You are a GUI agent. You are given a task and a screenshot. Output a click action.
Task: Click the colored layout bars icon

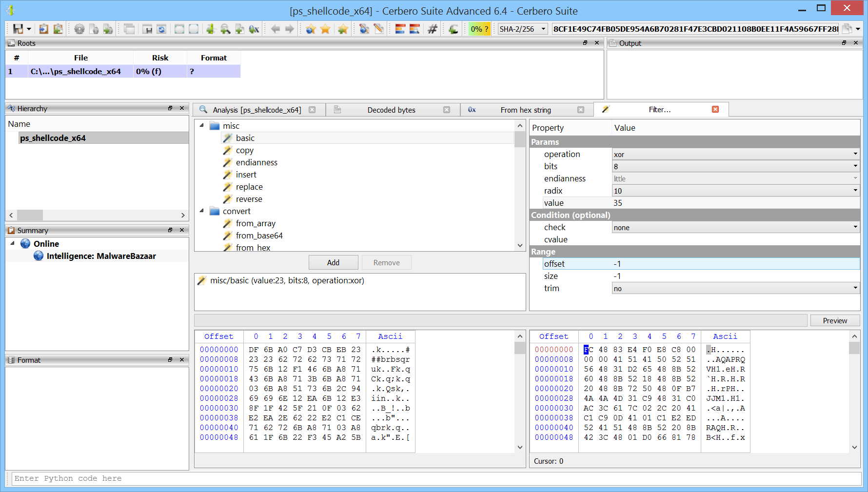point(400,29)
